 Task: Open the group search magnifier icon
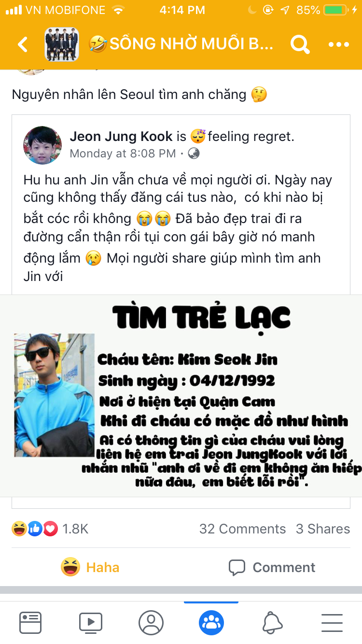(x=300, y=44)
